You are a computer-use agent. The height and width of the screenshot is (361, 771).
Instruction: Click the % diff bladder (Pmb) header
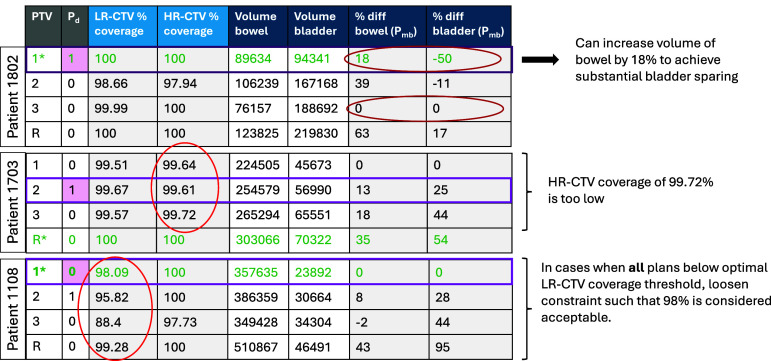coord(469,26)
